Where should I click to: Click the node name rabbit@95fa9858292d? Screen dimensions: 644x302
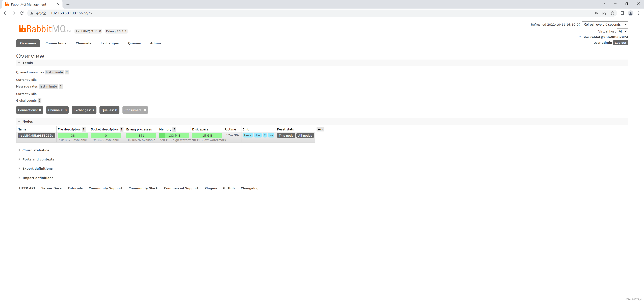pos(36,135)
